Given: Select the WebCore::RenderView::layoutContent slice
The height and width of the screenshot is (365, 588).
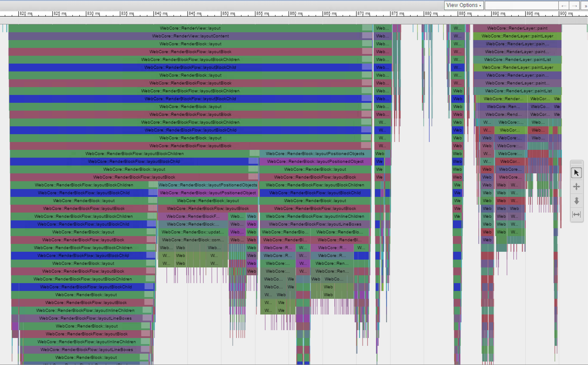Looking at the screenshot, I should pyautogui.click(x=190, y=36).
